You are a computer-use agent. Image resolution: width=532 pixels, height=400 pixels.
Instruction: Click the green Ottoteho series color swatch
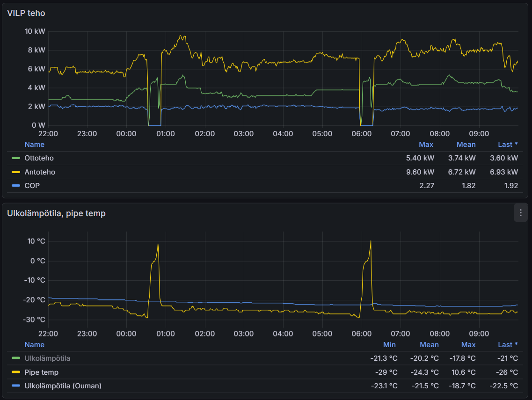16,158
